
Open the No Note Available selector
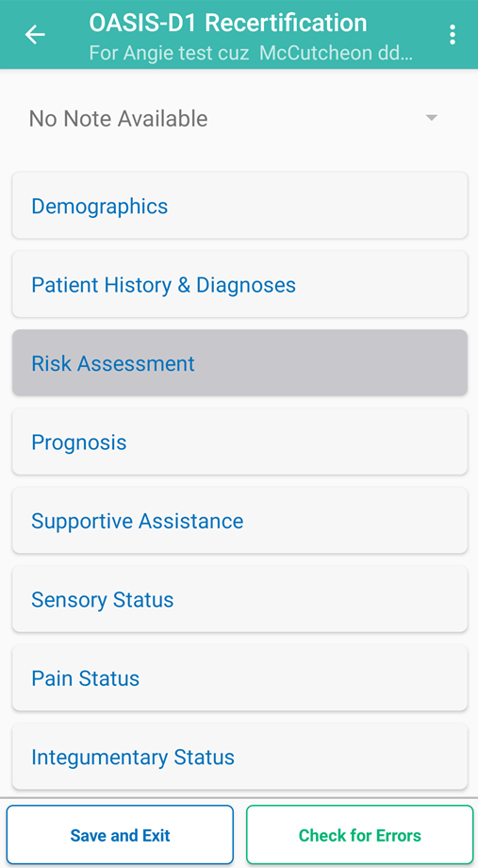point(239,119)
